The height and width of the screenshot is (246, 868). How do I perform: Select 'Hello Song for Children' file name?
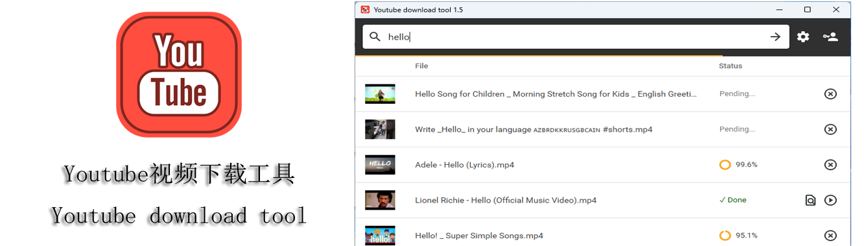click(556, 94)
